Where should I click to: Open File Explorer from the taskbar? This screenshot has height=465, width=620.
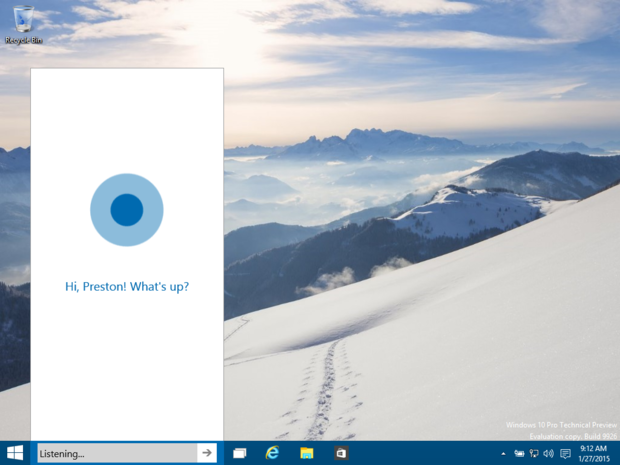pyautogui.click(x=306, y=453)
